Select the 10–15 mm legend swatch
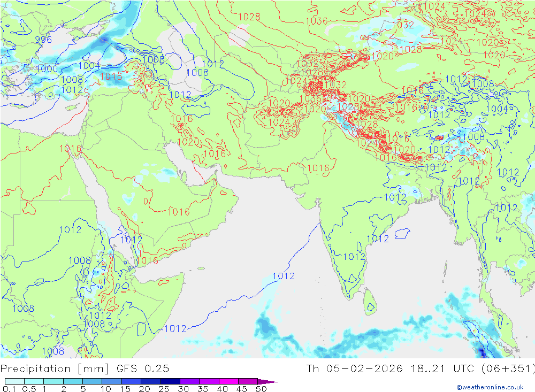Image resolution: width=535 pixels, height=392 pixels. point(112,381)
